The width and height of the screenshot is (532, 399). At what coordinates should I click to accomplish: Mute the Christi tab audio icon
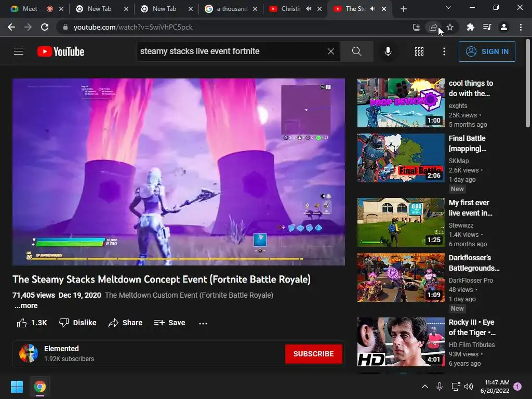[308, 9]
